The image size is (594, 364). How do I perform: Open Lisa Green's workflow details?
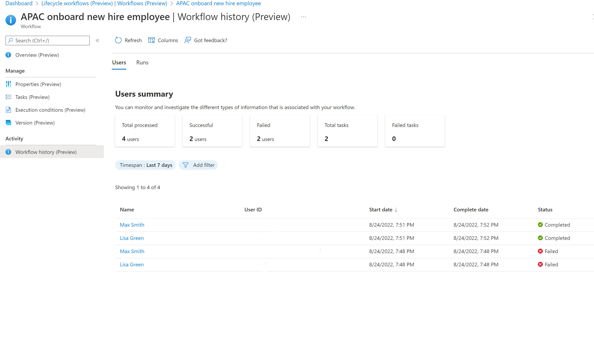coord(131,238)
